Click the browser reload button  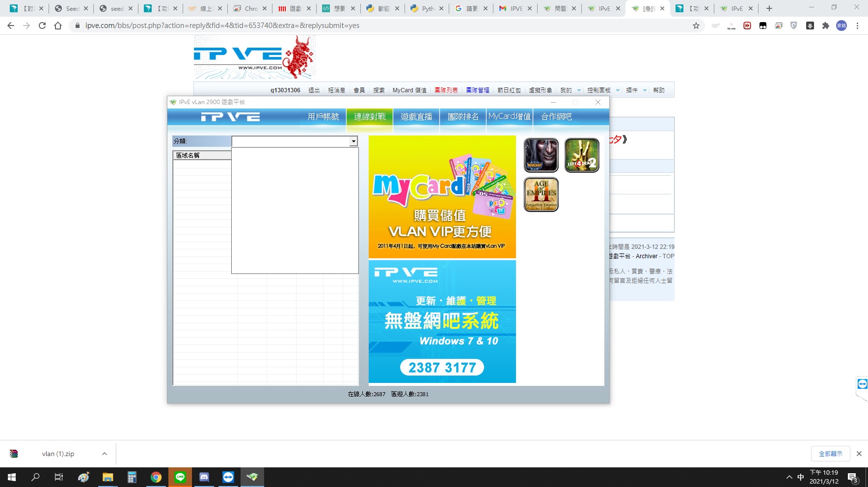[42, 26]
